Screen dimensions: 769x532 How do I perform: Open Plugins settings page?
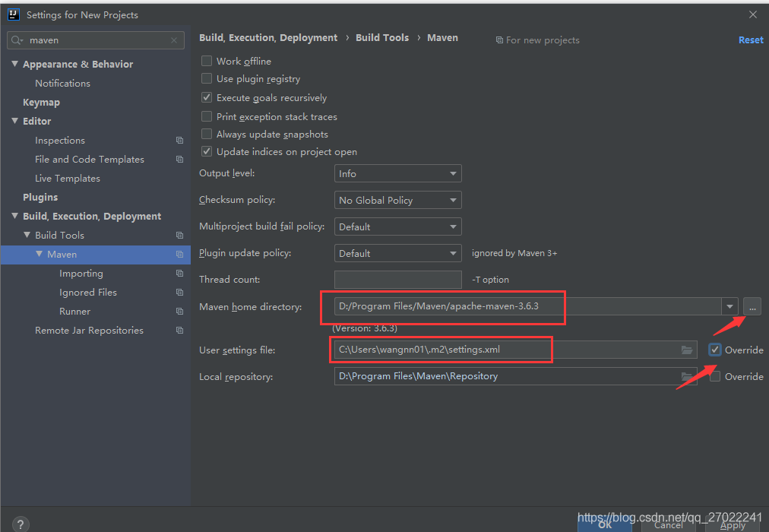pos(40,197)
